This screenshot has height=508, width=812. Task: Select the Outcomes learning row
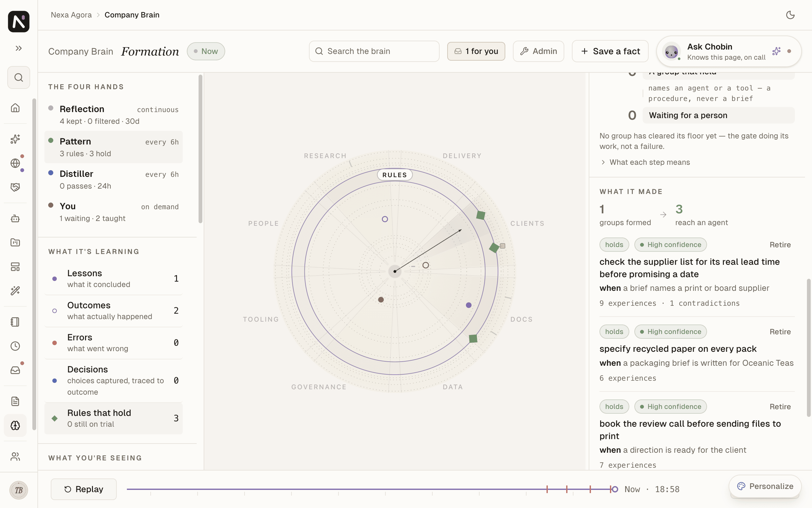[114, 311]
